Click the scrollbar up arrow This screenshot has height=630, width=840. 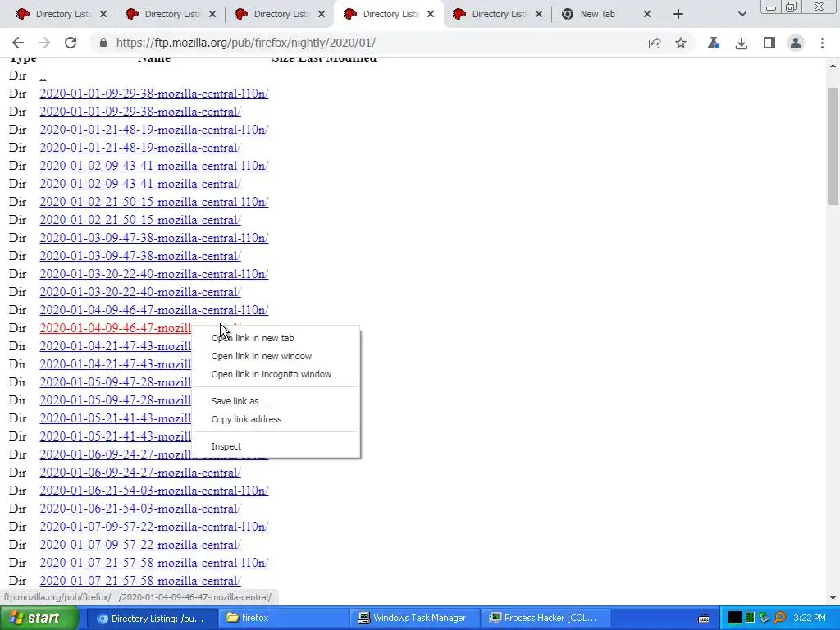(x=833, y=66)
